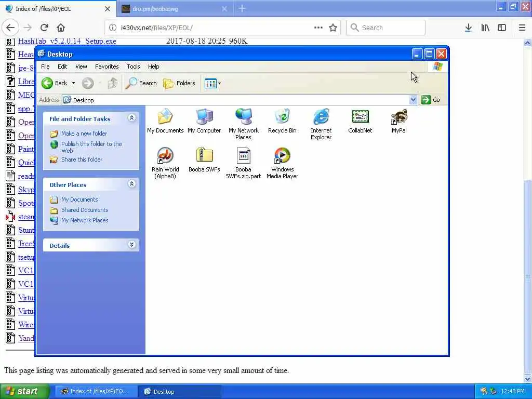Screen dimensions: 532x399
Task: Open the HashTab_v5.2.0.14_Setup.exe link
Action: 67,41
